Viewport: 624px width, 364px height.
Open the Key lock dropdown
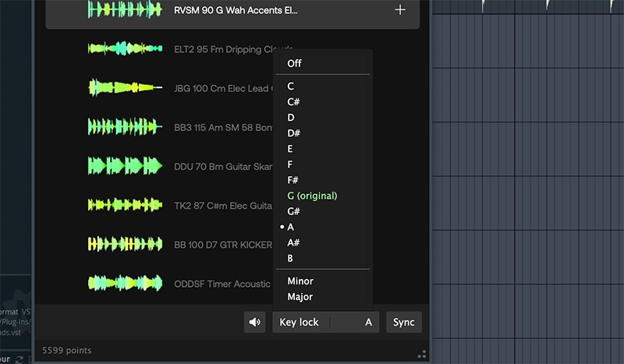point(300,322)
